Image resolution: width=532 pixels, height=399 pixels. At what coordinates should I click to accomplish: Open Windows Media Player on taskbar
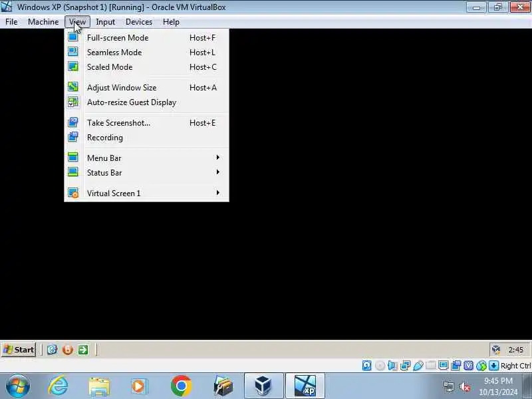139,386
